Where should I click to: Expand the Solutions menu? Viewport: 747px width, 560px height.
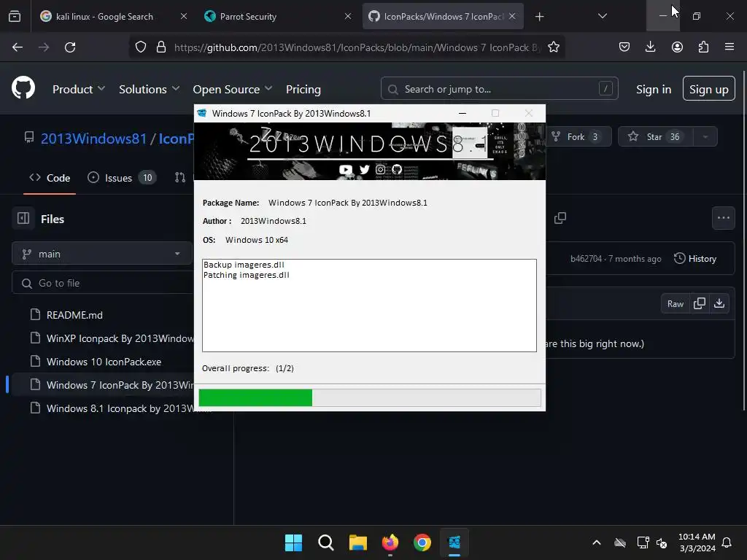pos(149,89)
